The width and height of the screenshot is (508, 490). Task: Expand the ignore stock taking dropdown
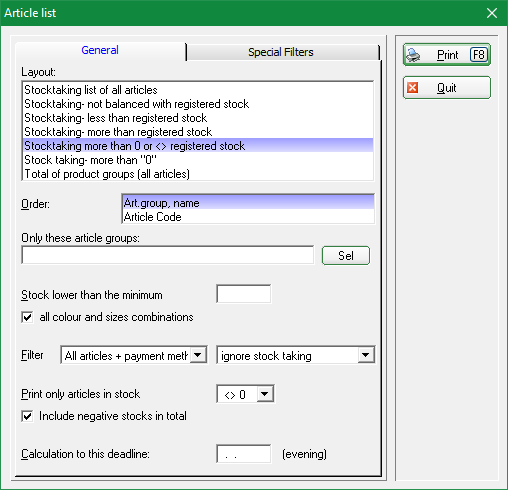coord(366,355)
